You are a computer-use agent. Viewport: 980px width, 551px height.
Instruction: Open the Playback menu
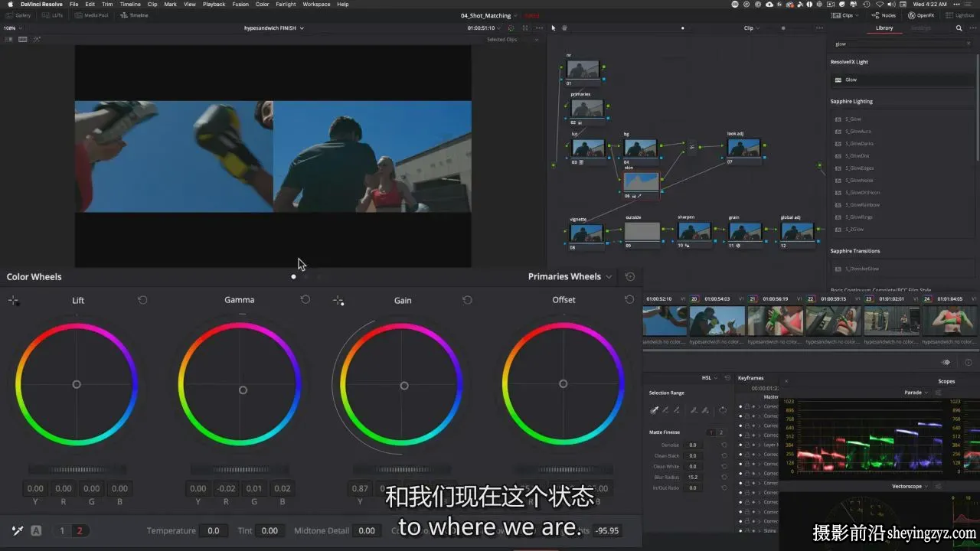(x=214, y=4)
